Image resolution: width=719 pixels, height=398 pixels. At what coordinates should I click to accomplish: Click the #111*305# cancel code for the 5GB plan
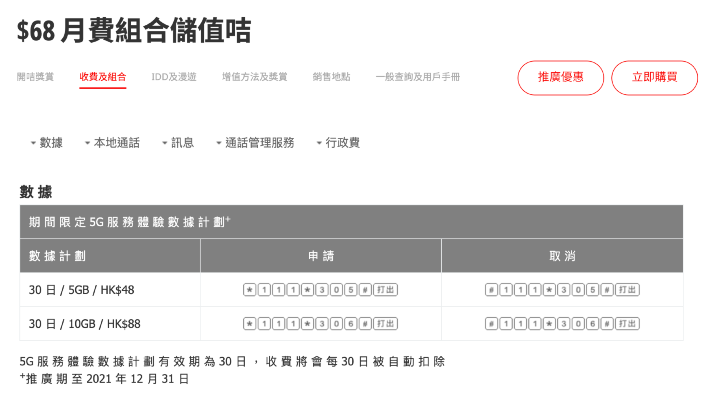click(x=562, y=290)
